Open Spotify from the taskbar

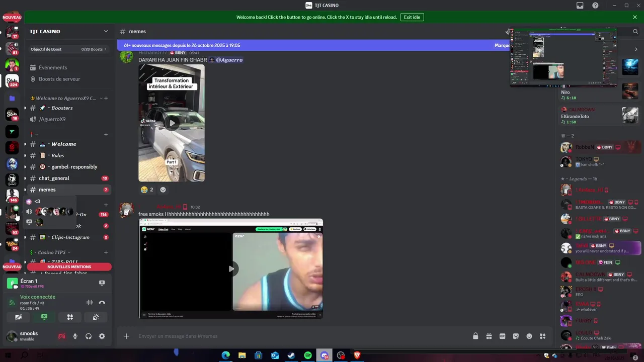pos(308,355)
